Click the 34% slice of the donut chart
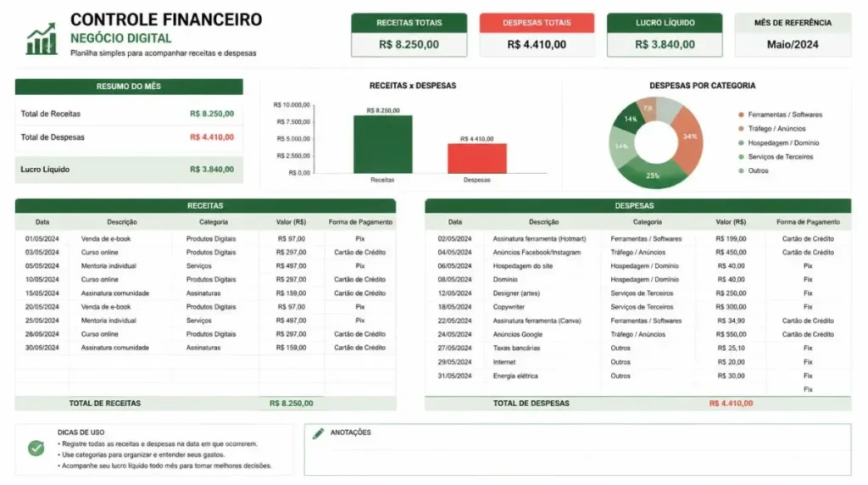This screenshot has width=868, height=485. click(690, 137)
